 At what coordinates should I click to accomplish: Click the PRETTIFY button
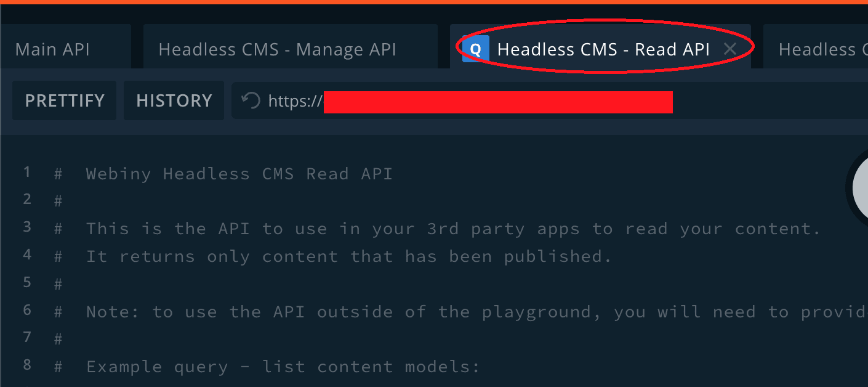click(65, 100)
